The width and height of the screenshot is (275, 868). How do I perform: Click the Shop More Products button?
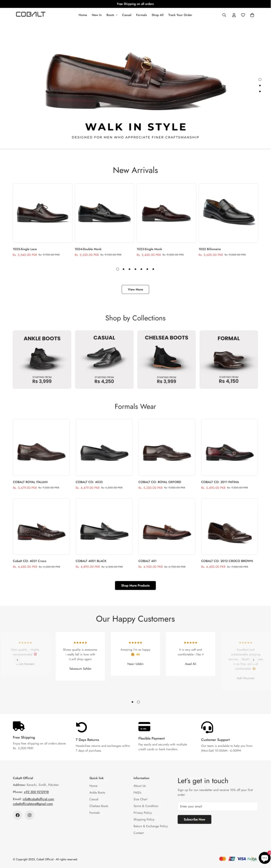(135, 586)
